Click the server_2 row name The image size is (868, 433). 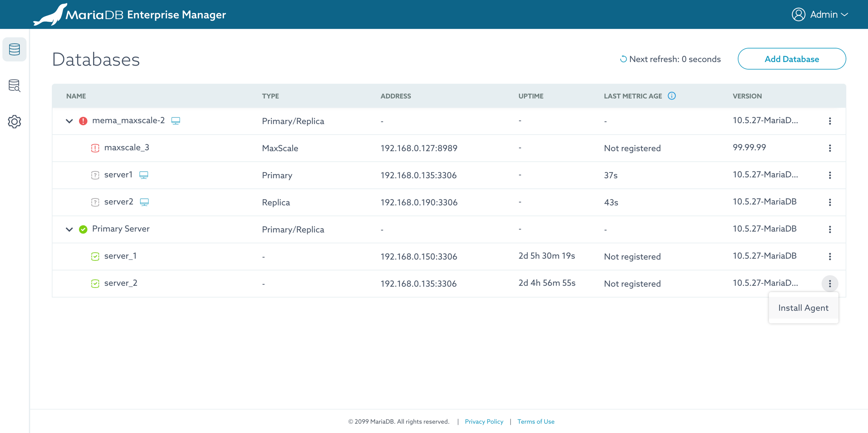tap(121, 283)
